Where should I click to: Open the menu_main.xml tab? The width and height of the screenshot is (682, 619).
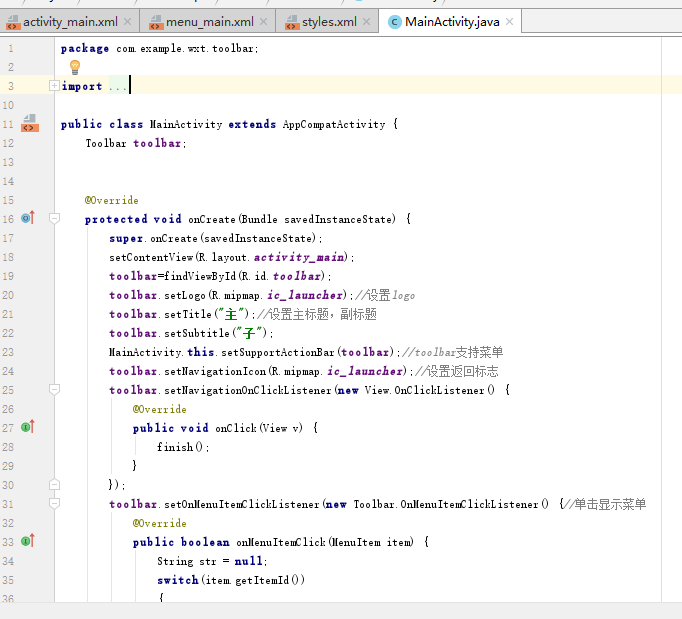click(207, 22)
